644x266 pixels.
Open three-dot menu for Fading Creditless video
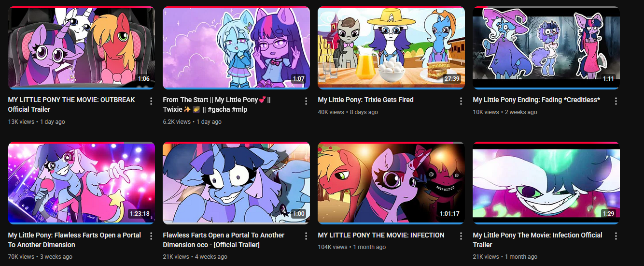(x=616, y=101)
